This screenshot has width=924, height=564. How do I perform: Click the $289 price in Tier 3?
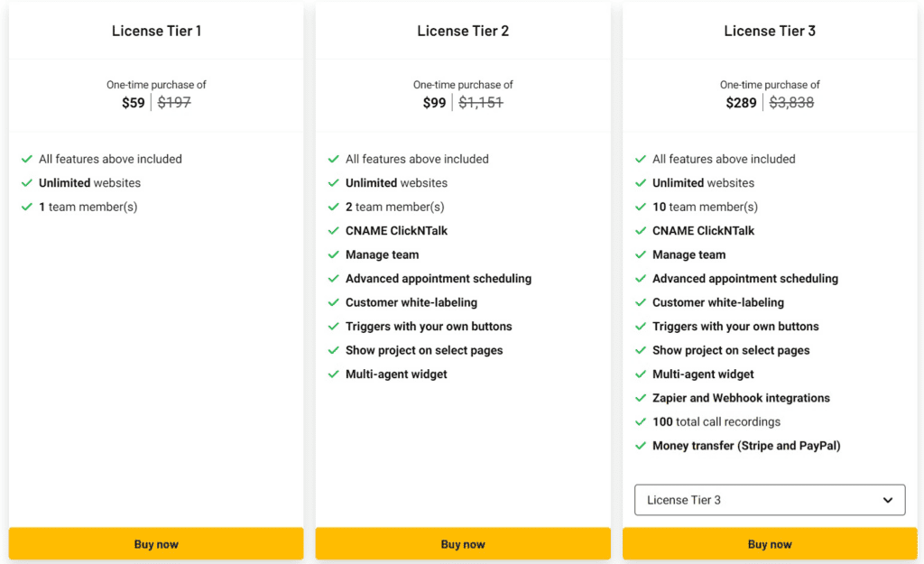742,103
